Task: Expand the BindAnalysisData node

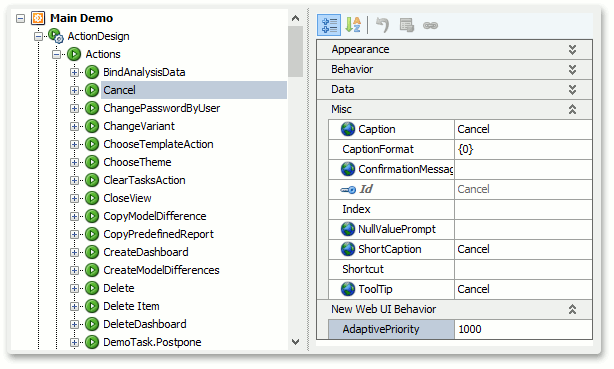Action: 74,72
